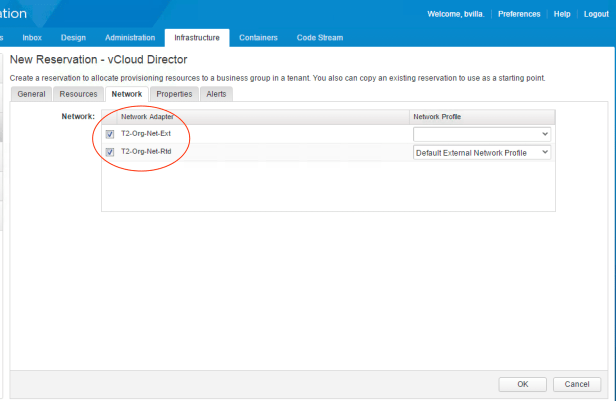Click the OK button
This screenshot has width=616, height=401.
pos(523,384)
